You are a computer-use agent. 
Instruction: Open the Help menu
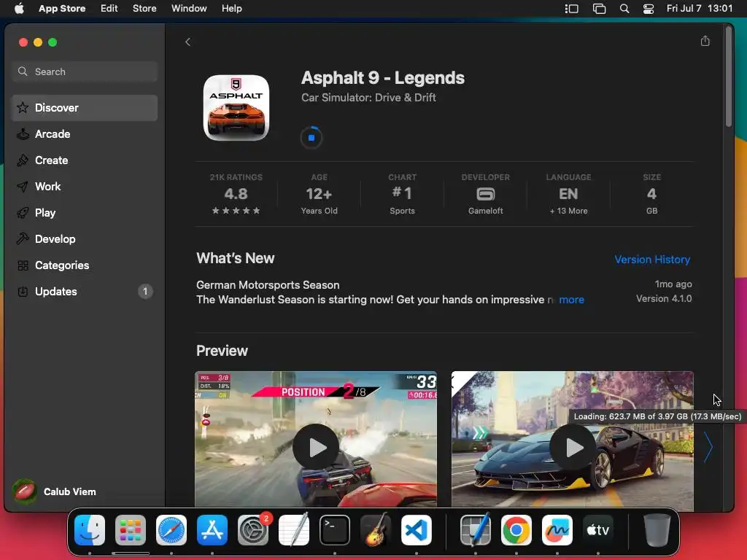pyautogui.click(x=231, y=8)
